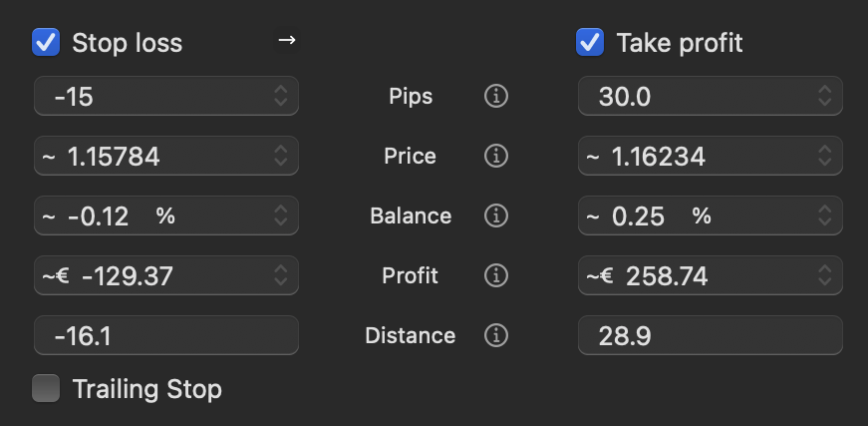
Task: Click the arrow next to Stop loss
Action: coord(287,41)
